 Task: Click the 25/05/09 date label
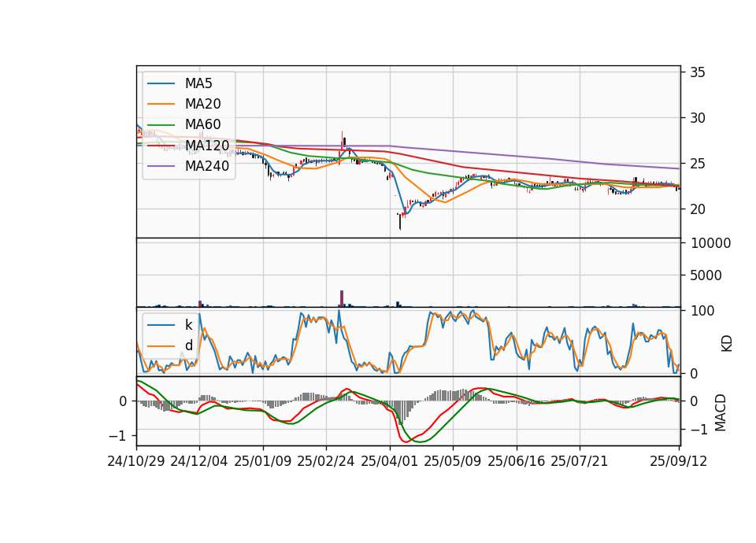[x=452, y=461]
